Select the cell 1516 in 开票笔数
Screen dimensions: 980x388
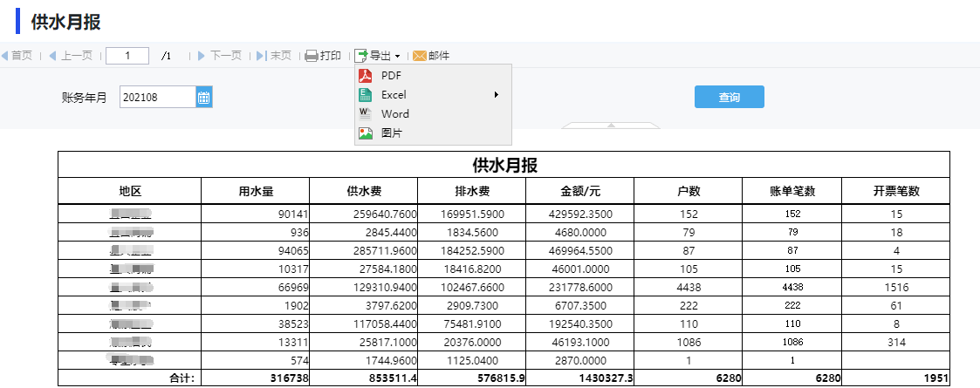pos(896,288)
